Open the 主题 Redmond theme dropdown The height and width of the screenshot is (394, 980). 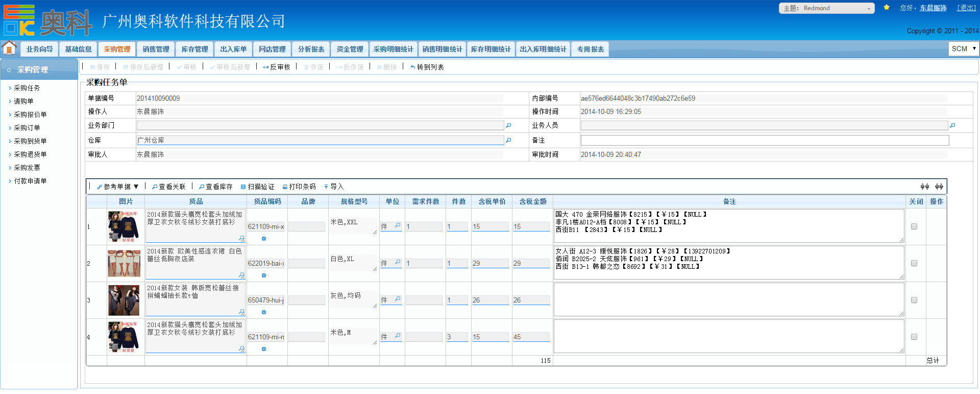[x=827, y=8]
